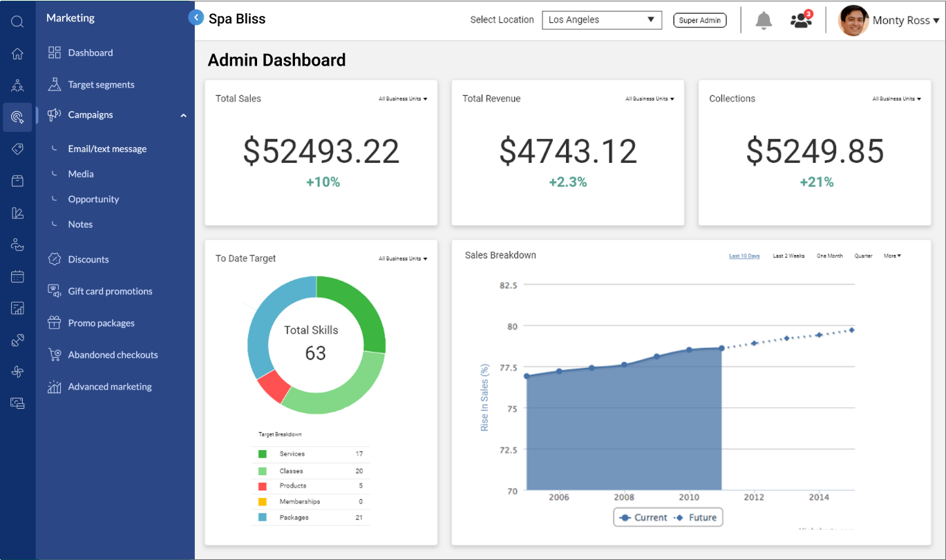Open All Business Units filter on Total Revenue
Viewport: 946px width, 560px height.
click(650, 99)
